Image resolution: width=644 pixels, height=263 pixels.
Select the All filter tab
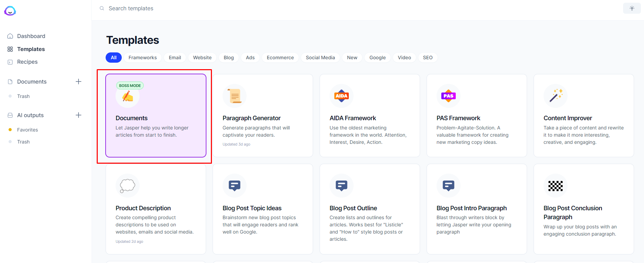(x=114, y=58)
